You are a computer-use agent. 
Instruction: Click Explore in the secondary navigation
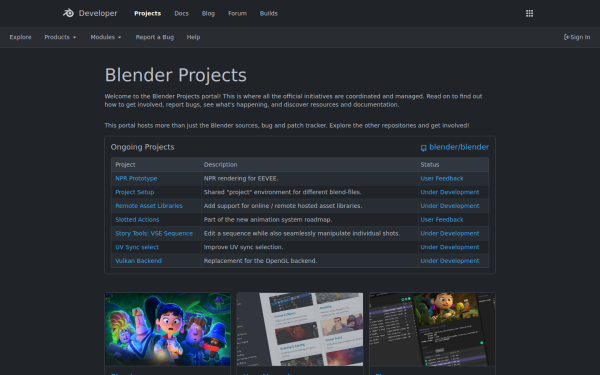click(x=20, y=37)
